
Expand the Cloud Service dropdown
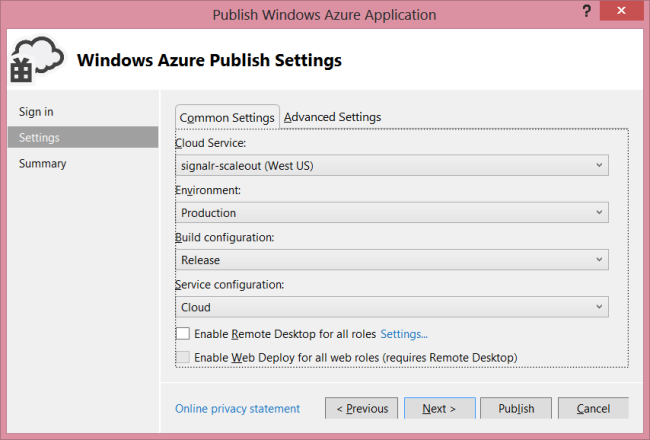click(x=599, y=165)
